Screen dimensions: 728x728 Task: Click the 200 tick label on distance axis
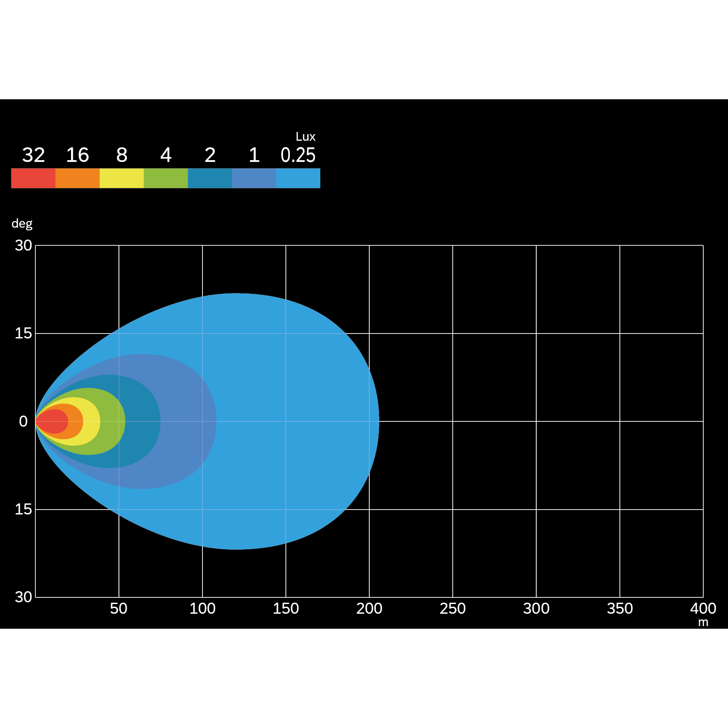pyautogui.click(x=369, y=608)
